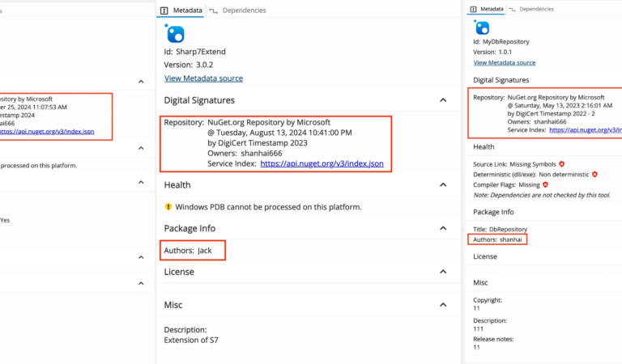Screen dimensions: 622x364
Task: Collapse the Digital Signatures section in Sharp7Extend panel
Action: 443,100
